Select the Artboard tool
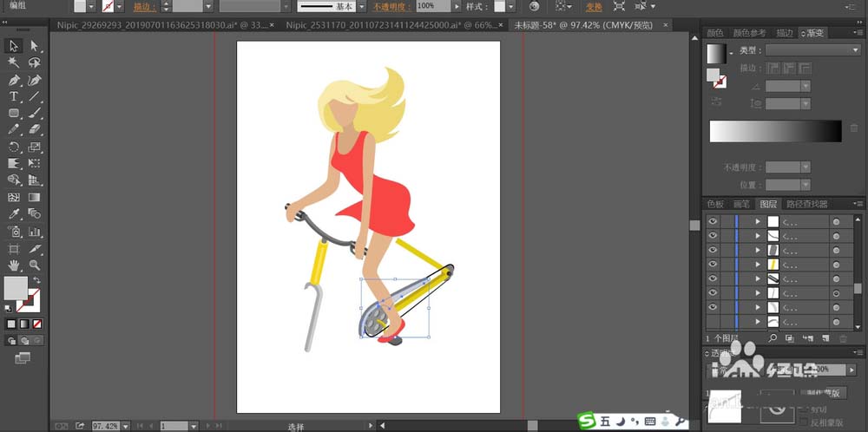 point(14,249)
